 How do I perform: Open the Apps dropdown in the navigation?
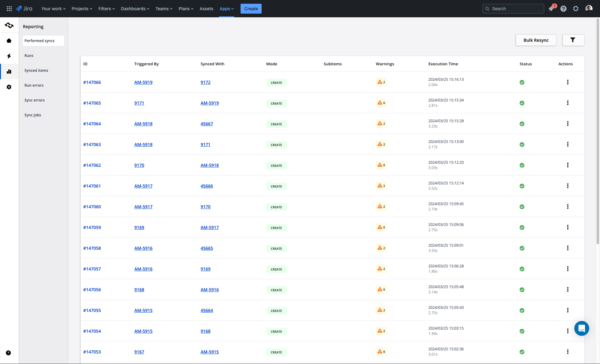pyautogui.click(x=226, y=8)
